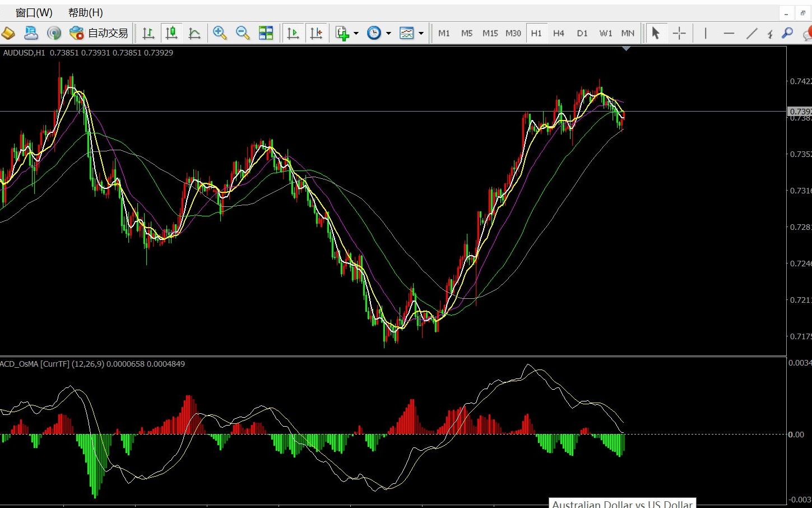This screenshot has height=508, width=812.
Task: Click the cloud virtual hosting icon
Action: [31, 33]
